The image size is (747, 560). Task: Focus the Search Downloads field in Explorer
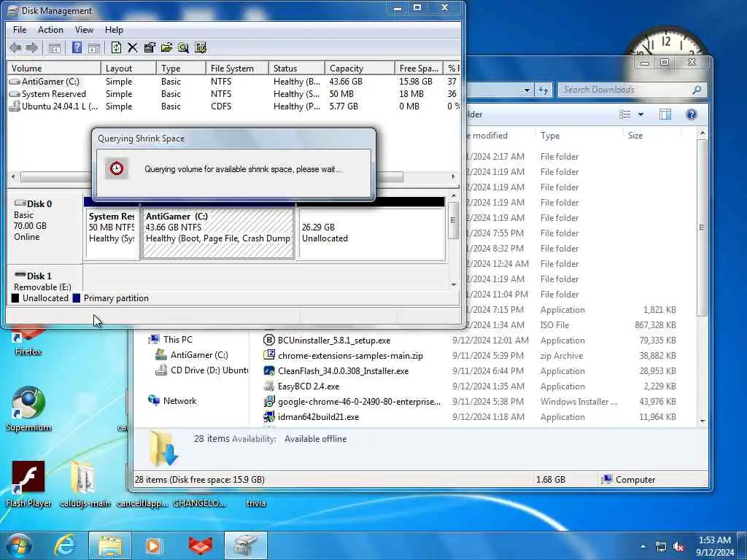[x=625, y=90]
